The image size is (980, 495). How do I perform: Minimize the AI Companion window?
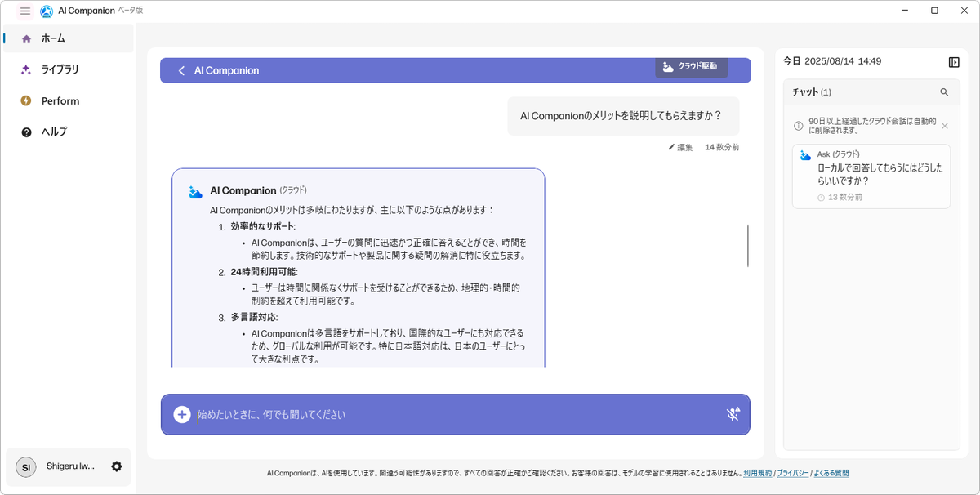tap(905, 11)
